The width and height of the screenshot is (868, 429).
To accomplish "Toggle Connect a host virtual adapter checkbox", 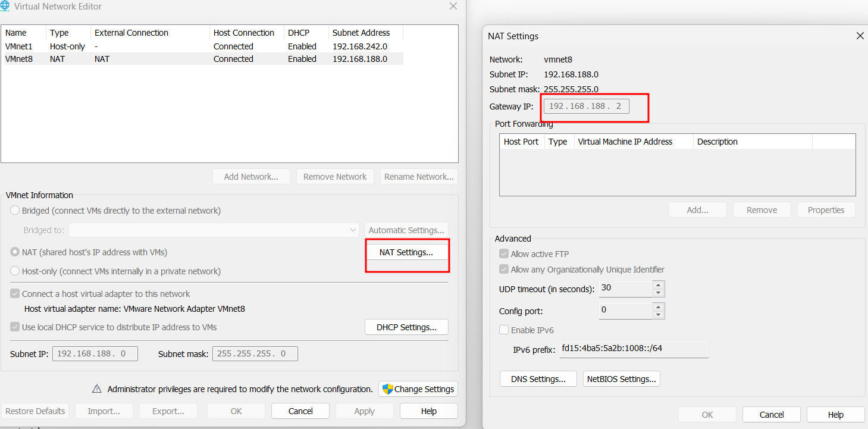I will coord(15,294).
